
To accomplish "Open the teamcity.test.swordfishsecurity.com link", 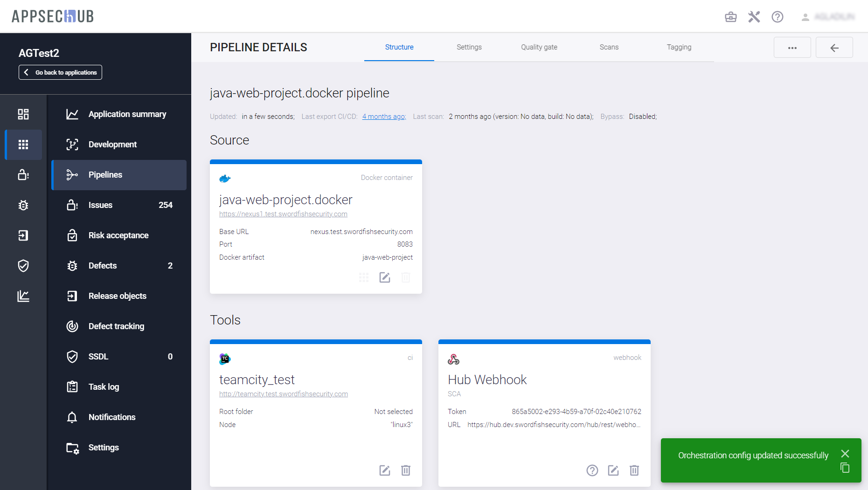I will click(283, 394).
